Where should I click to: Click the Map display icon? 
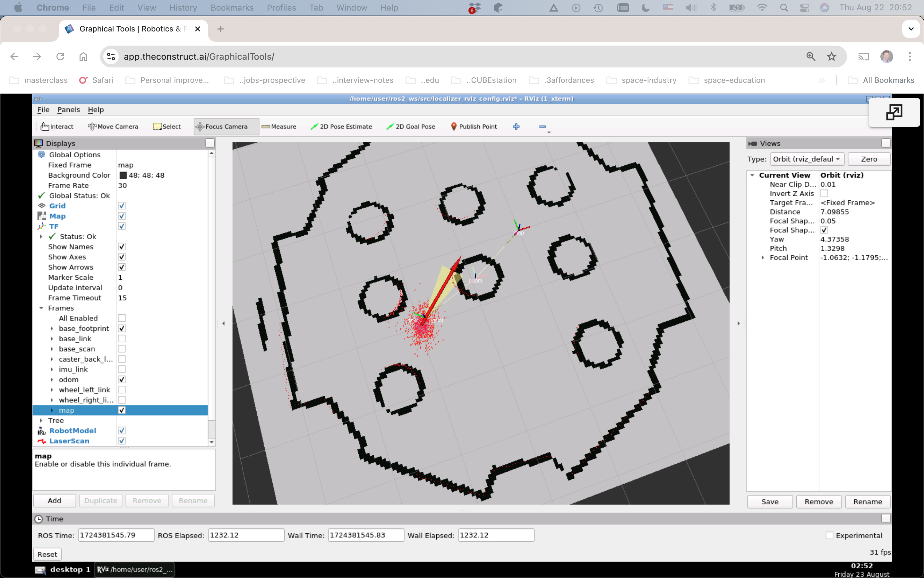click(x=41, y=216)
